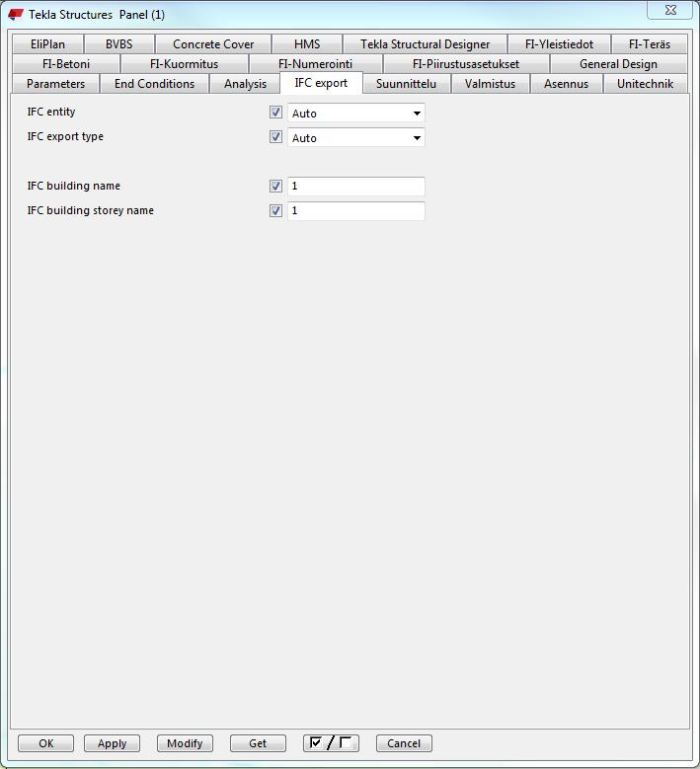Screen dimensions: 700x769
Task: Click the Modify button
Action: 185,743
